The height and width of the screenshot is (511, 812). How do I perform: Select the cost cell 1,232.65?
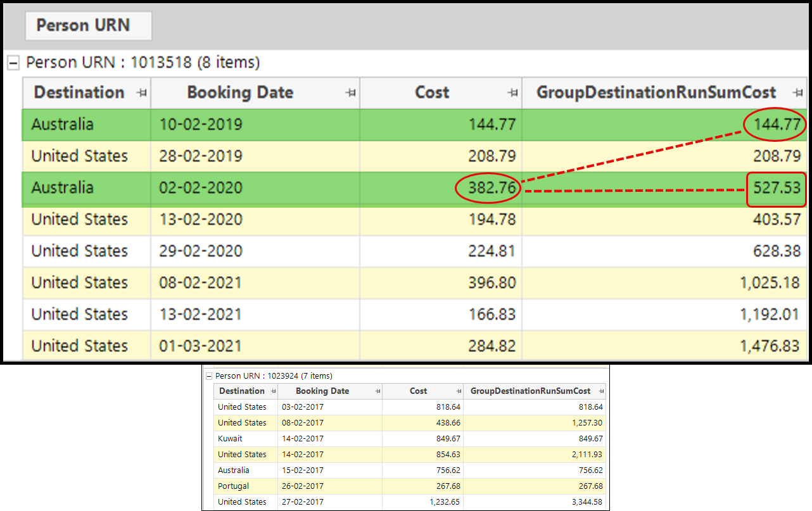[422, 502]
